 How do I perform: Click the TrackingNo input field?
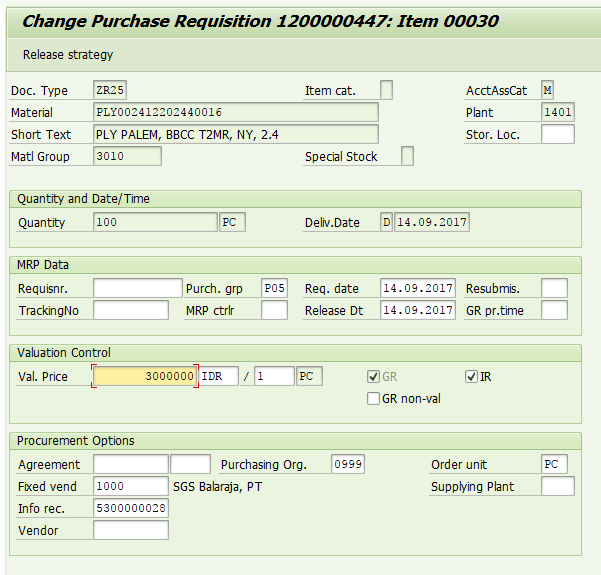pos(131,310)
